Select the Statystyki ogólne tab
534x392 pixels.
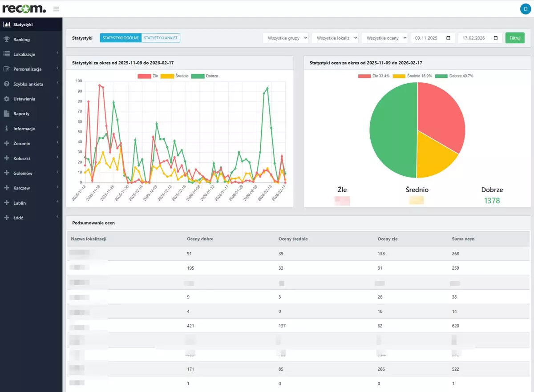[121, 38]
